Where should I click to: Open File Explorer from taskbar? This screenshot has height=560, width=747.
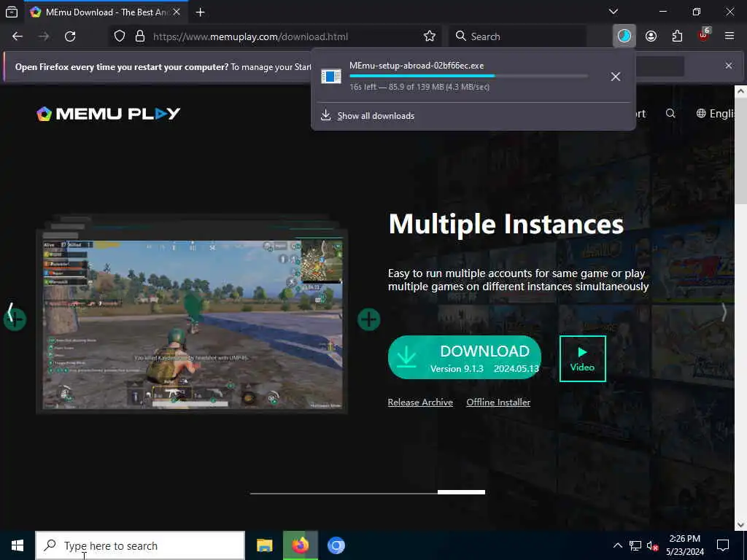[264, 545]
